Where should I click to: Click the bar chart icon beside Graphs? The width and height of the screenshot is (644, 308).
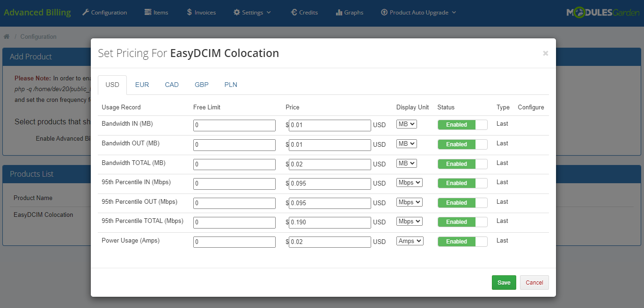339,12
